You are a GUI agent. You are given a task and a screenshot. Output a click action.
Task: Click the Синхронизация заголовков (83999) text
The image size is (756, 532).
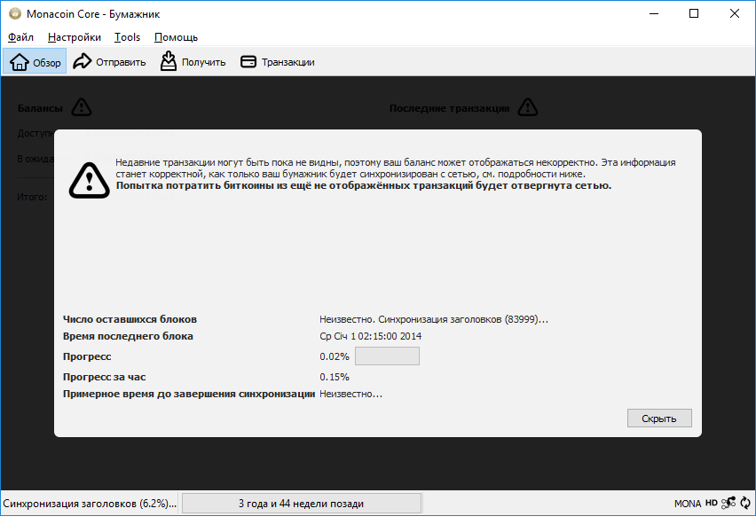tap(463, 319)
